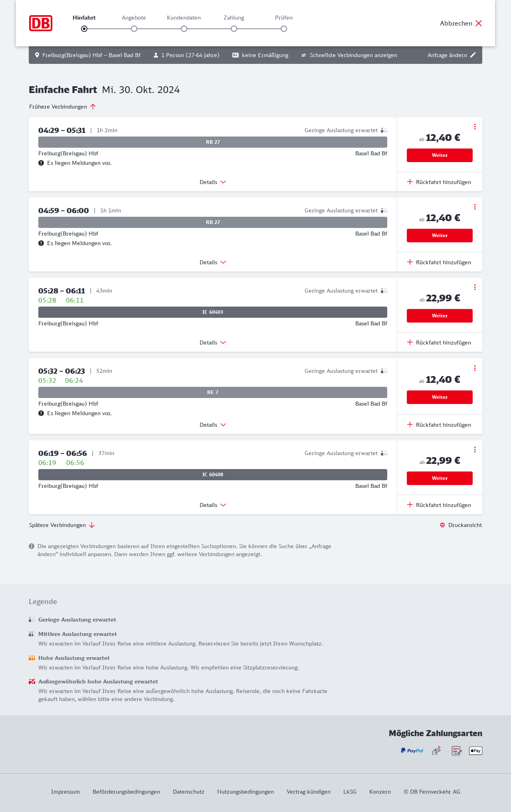Click the Abbrechen close X icon
This screenshot has width=511, height=812.
479,23
